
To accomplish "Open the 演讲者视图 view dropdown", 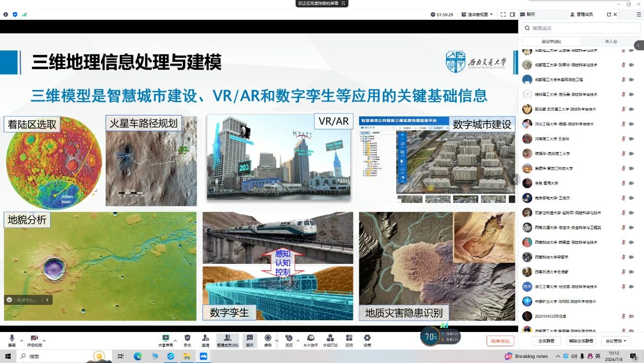I will (477, 15).
